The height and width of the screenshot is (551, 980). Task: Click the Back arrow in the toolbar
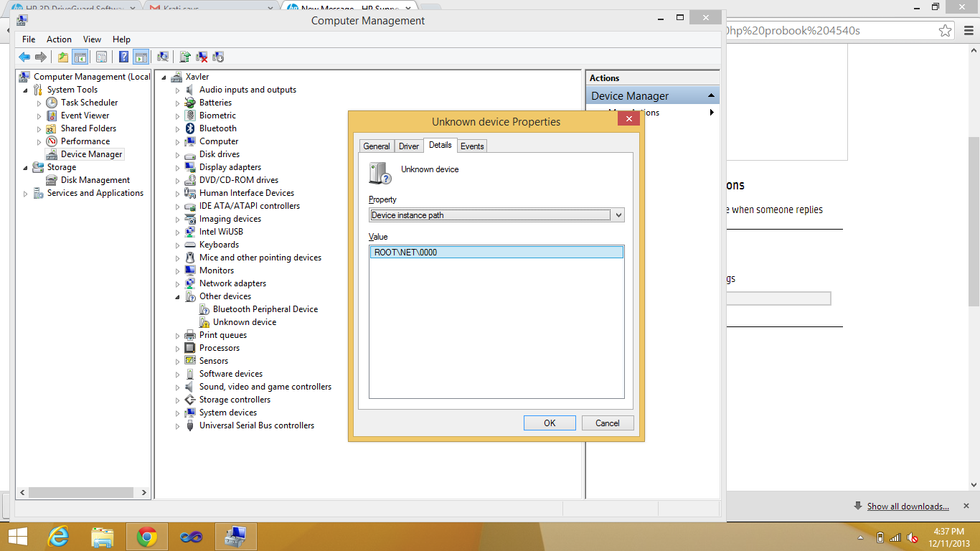(24, 57)
